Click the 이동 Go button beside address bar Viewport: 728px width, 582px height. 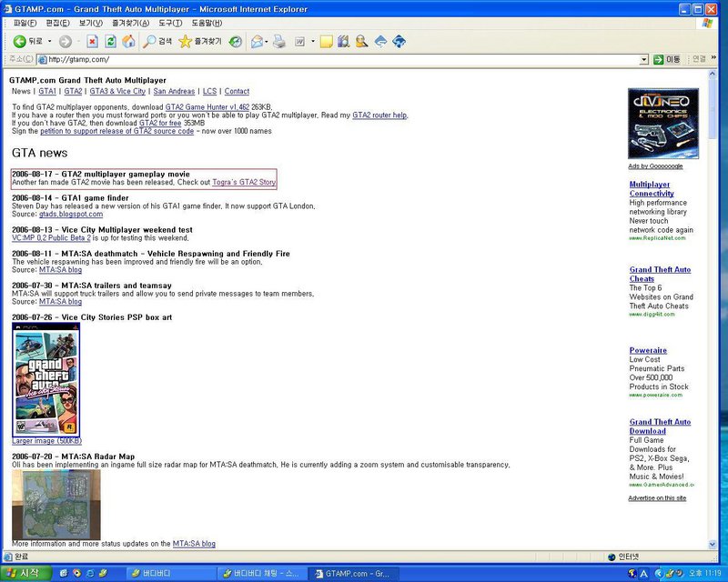pos(666,59)
